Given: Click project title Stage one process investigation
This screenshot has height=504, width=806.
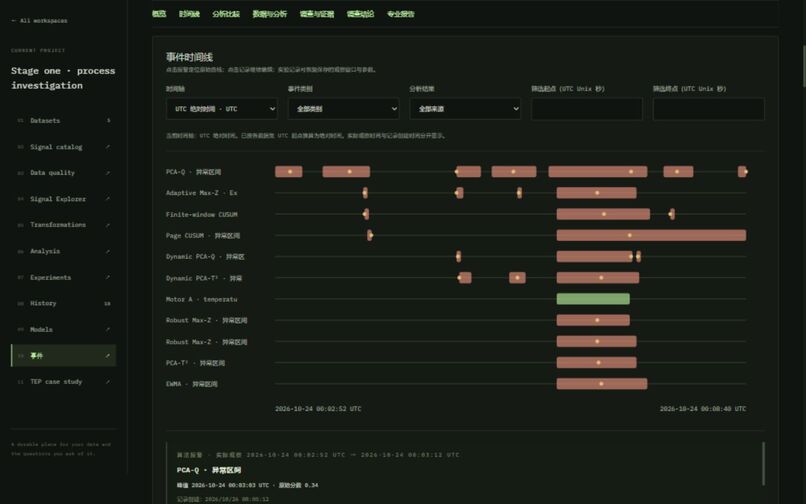Looking at the screenshot, I should coord(63,78).
